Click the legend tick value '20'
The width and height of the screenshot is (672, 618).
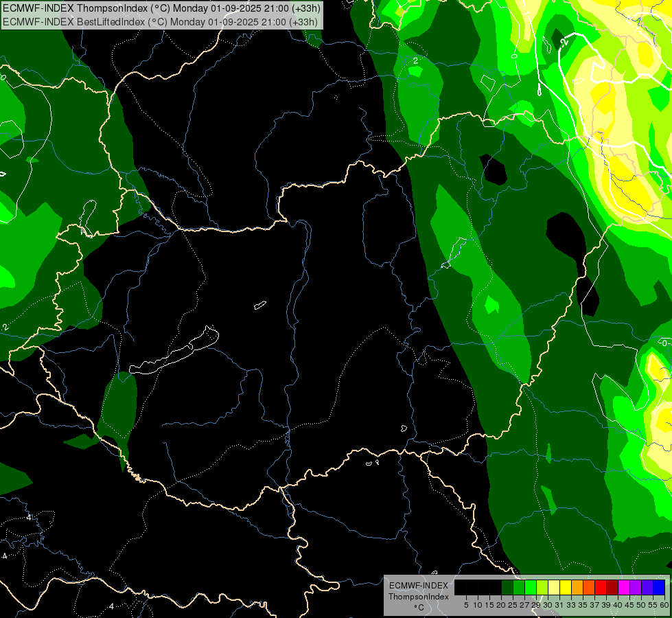pyautogui.click(x=501, y=605)
